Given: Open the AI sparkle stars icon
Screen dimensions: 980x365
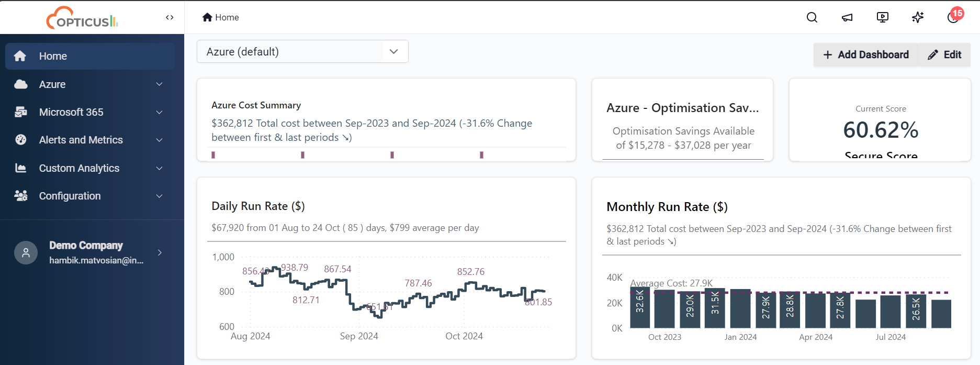Looking at the screenshot, I should click(x=918, y=17).
